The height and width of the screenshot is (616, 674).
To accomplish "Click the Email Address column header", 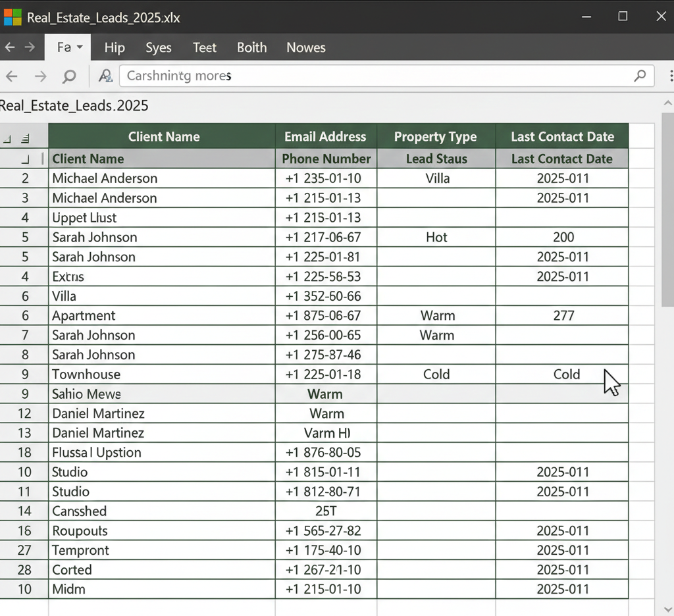I will coord(325,136).
